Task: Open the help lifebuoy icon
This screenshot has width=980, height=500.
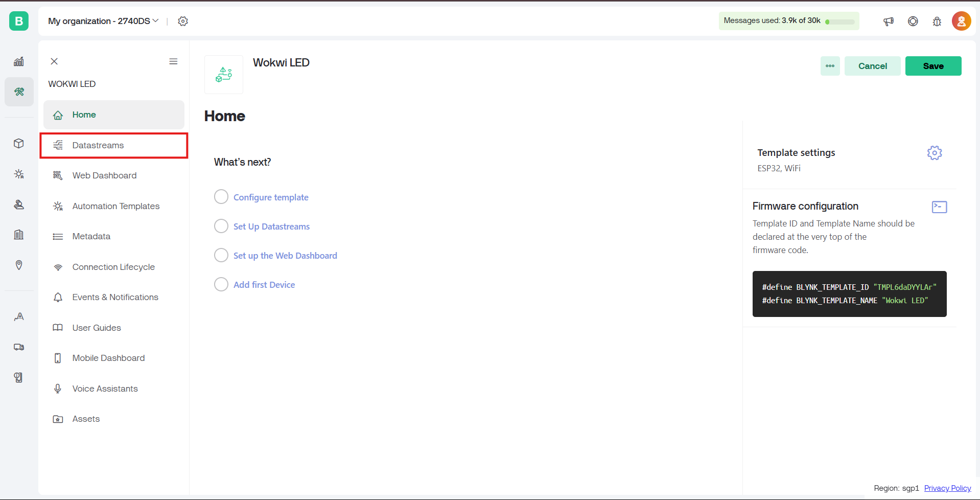Action: click(913, 21)
